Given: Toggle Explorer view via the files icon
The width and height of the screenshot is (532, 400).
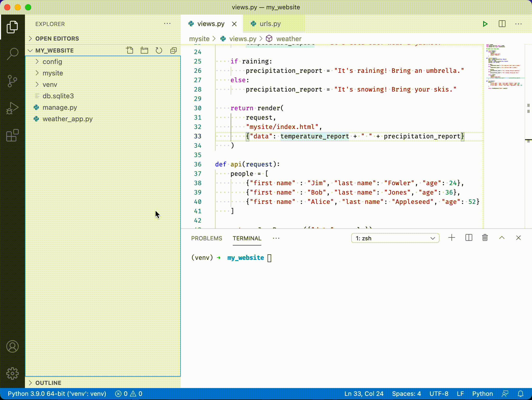Looking at the screenshot, I should click(x=12, y=27).
